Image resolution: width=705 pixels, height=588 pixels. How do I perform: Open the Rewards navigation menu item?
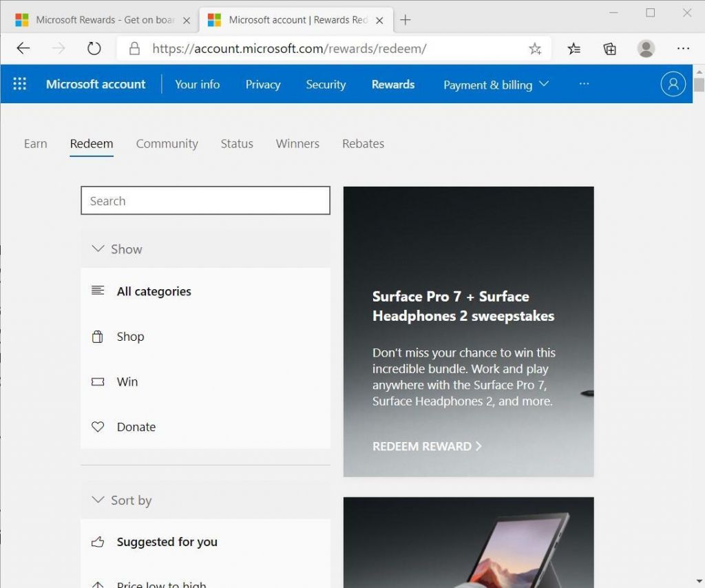[x=392, y=84]
